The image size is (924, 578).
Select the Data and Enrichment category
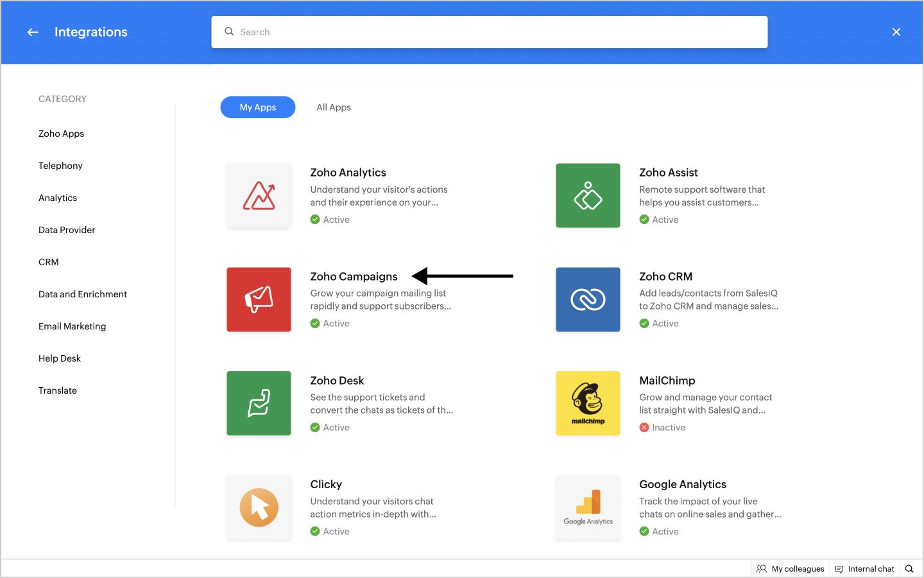click(83, 294)
